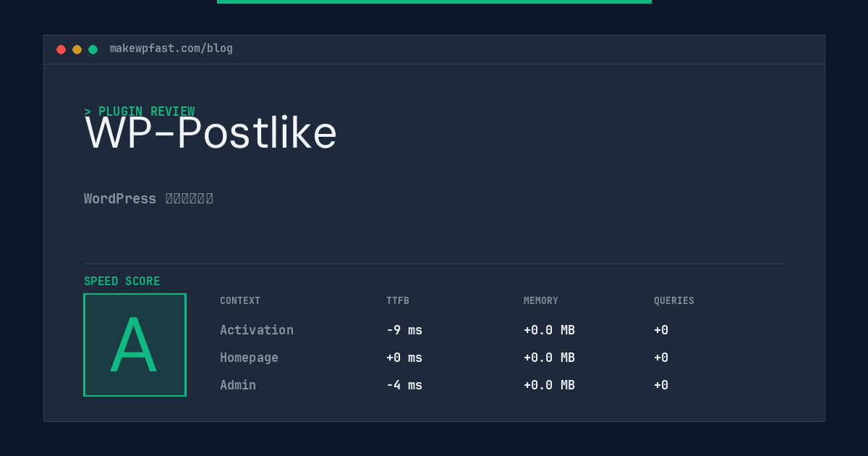Select the Activation row label
Screen dimensions: 868x456
pos(257,330)
